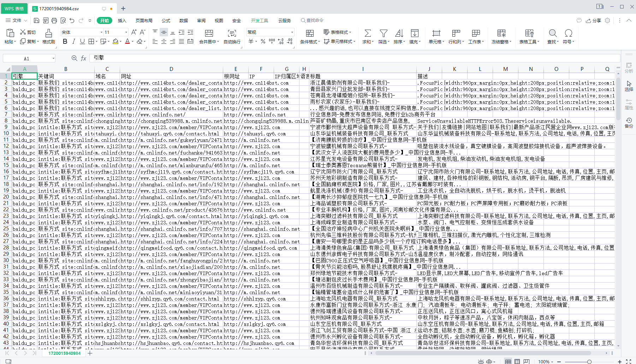Expand the number format dropdown showing 常规
Screen dimensions: 636x364
pyautogui.click(x=292, y=32)
